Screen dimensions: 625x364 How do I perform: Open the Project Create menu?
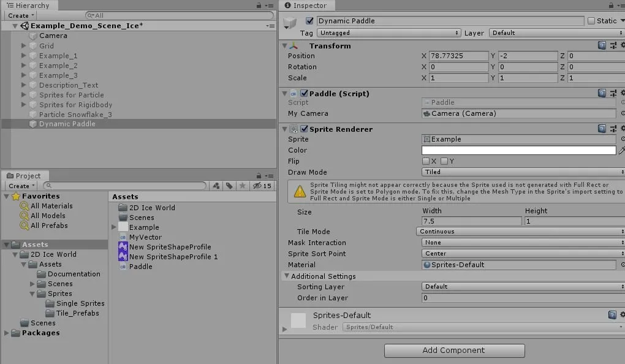click(21, 186)
